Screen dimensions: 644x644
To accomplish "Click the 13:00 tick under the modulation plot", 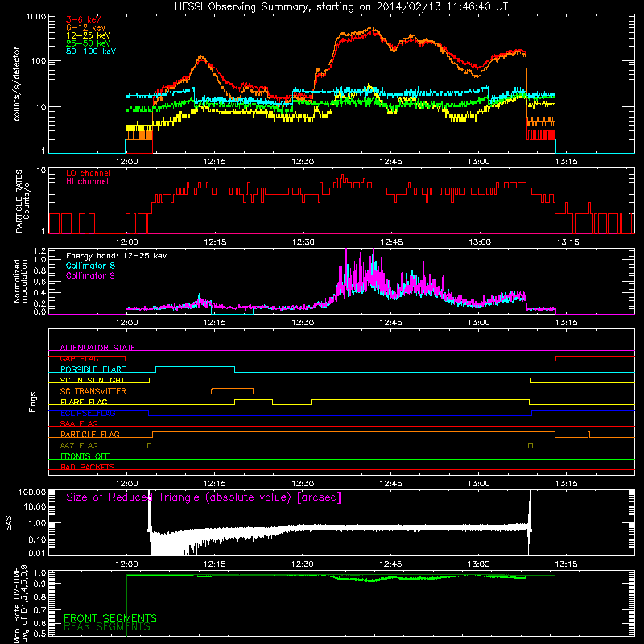I will click(478, 323).
